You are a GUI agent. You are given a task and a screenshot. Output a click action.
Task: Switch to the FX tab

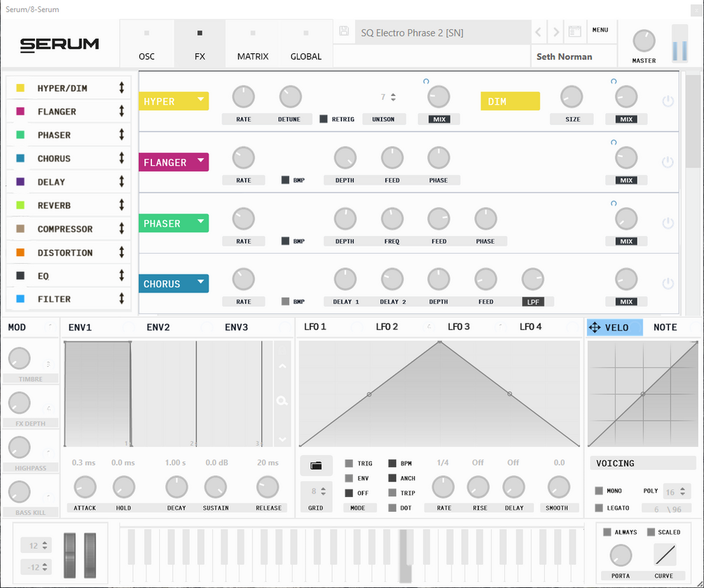(x=200, y=44)
